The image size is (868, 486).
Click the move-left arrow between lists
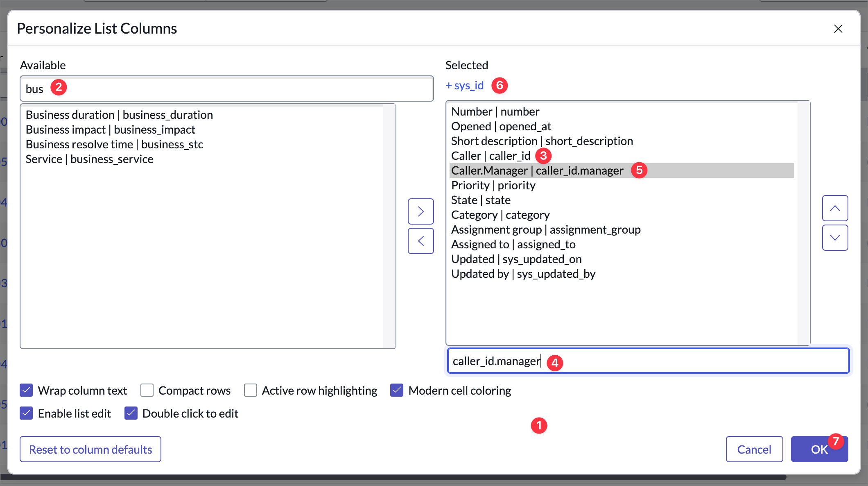420,241
